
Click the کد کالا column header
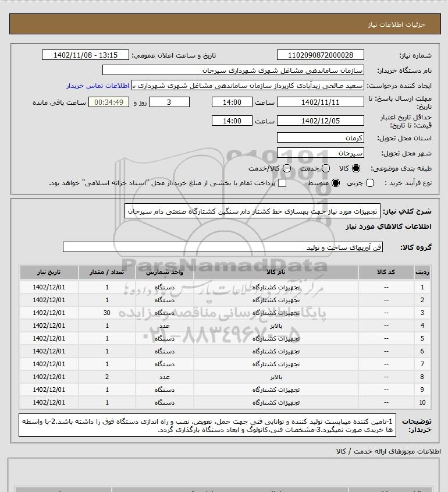point(386,272)
